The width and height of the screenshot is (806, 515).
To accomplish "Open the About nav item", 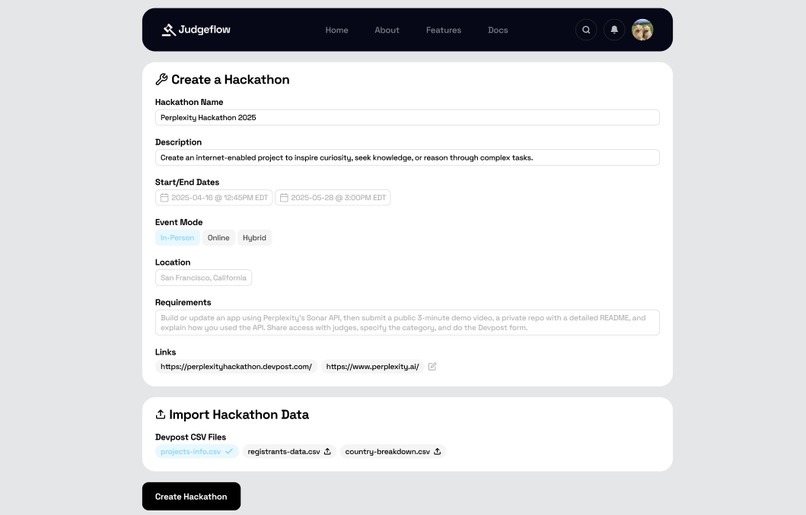I will click(387, 30).
